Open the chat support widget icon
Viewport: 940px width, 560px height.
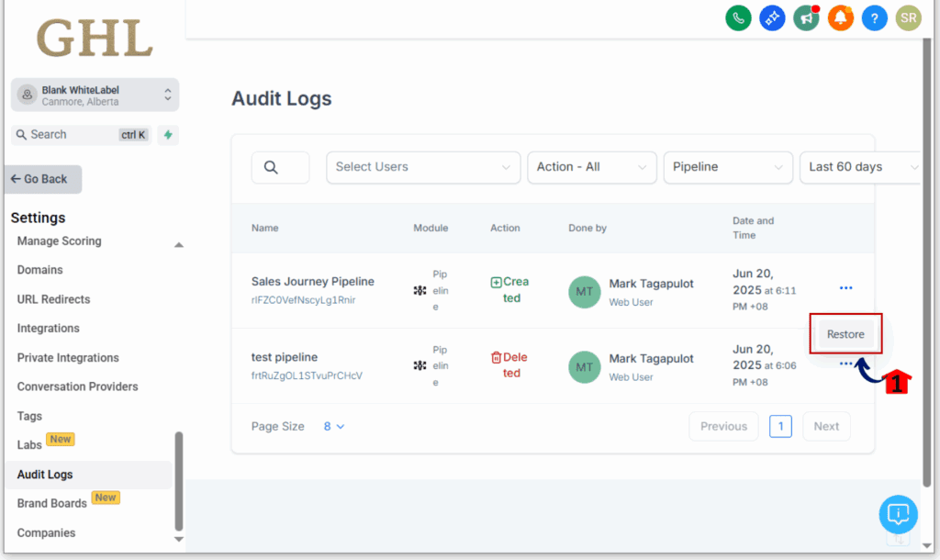click(898, 514)
